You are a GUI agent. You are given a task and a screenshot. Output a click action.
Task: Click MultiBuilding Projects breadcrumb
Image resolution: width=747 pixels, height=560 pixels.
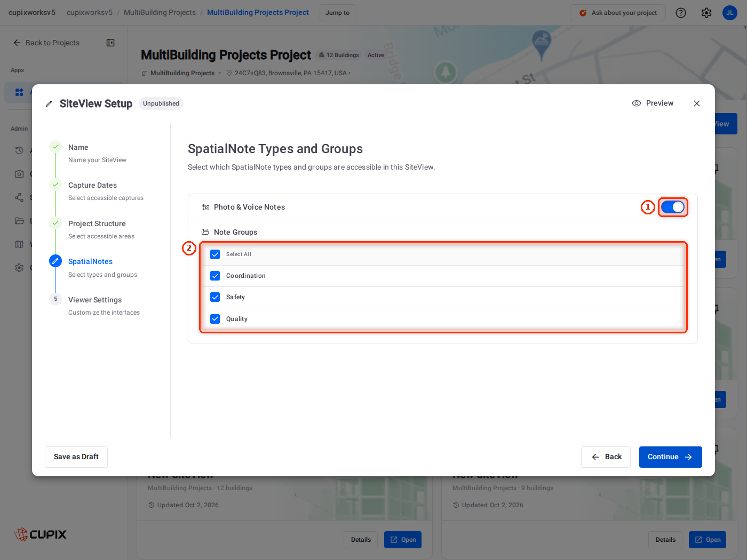[x=160, y=12]
